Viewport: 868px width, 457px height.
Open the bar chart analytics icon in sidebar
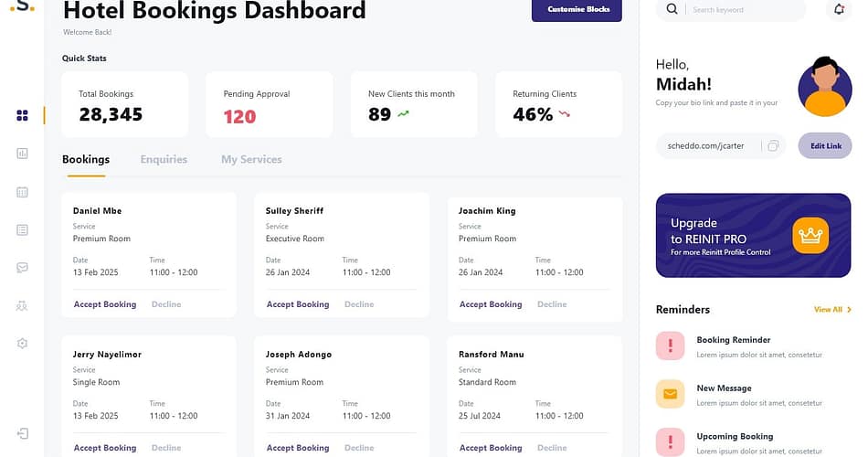point(22,154)
